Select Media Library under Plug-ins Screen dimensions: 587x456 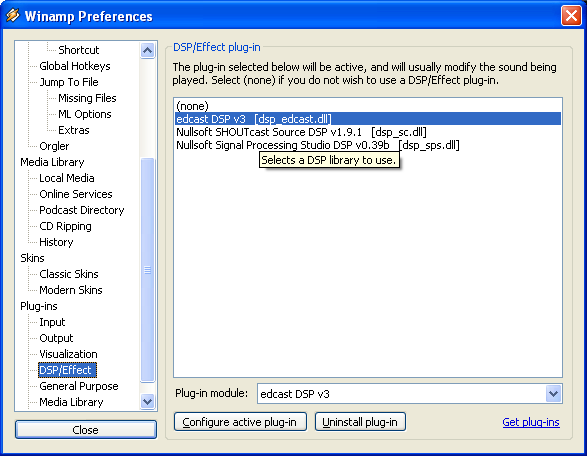pyautogui.click(x=71, y=402)
